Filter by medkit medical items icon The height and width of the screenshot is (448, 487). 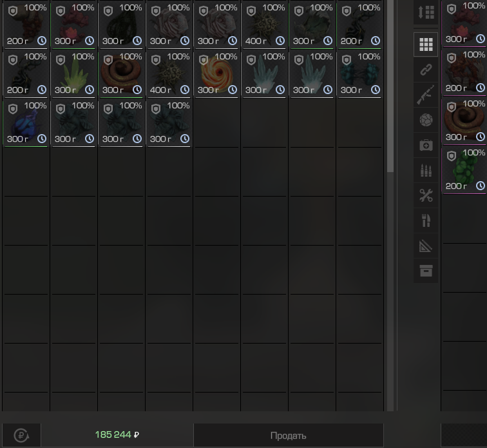point(426,145)
